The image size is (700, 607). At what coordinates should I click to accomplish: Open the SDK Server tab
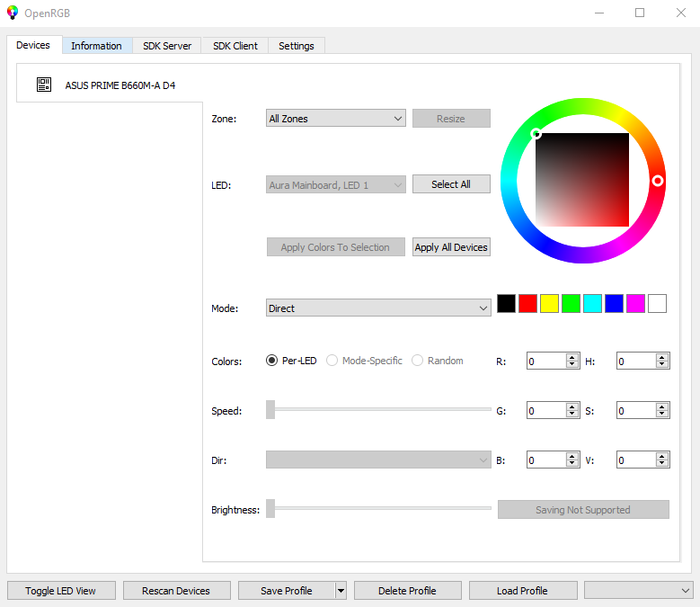[x=167, y=46]
